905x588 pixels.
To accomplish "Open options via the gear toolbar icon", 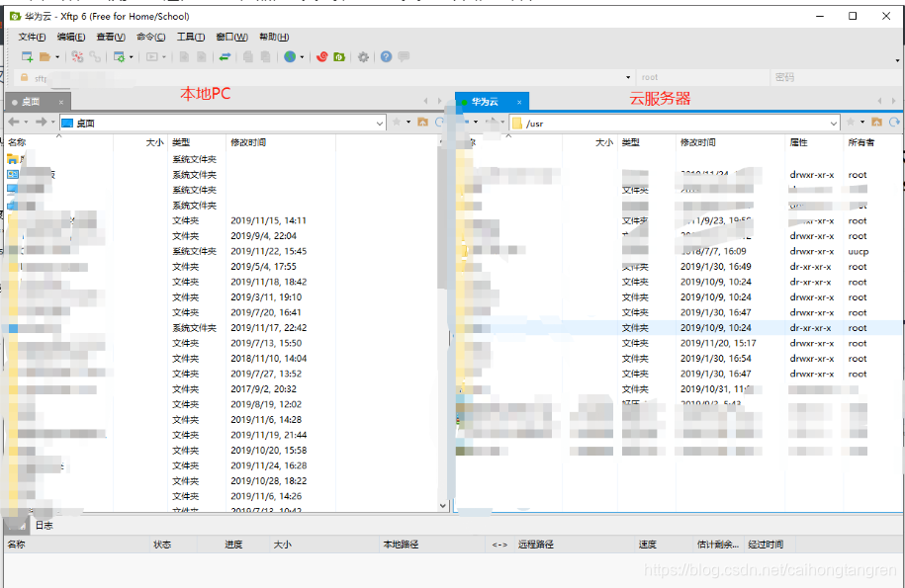I will click(363, 57).
